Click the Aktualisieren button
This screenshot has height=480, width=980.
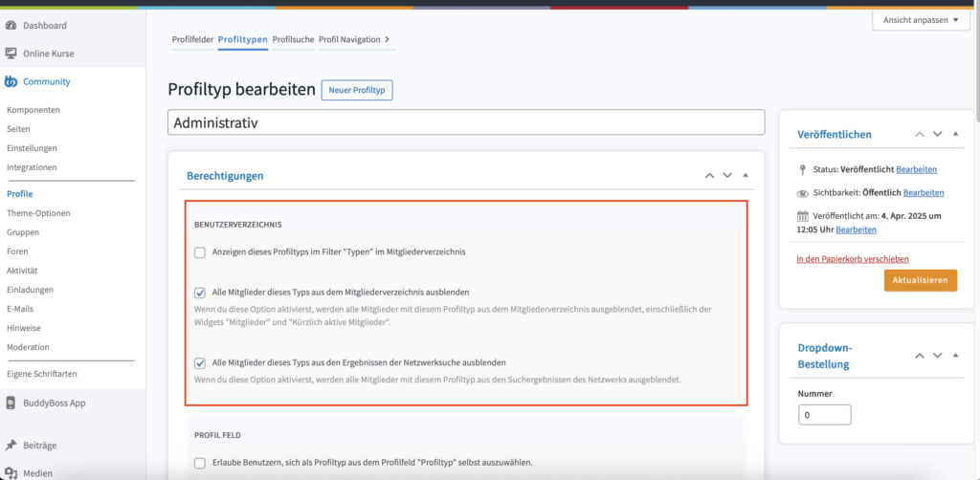click(920, 281)
